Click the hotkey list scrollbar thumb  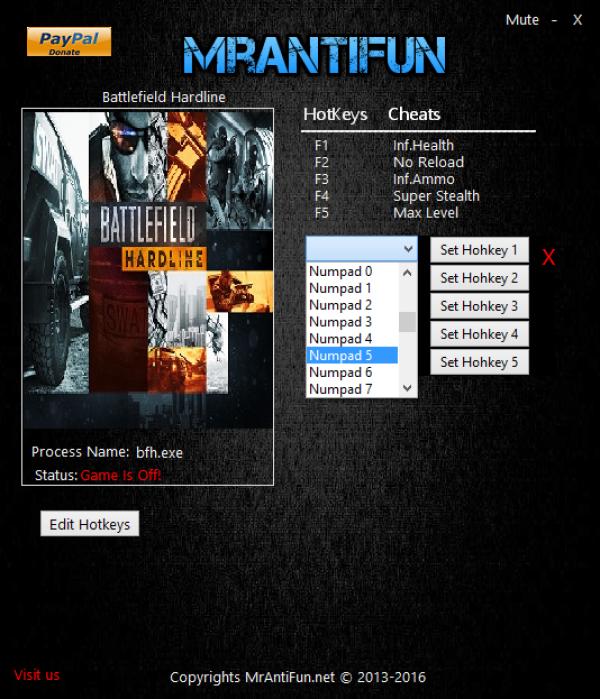(x=407, y=322)
